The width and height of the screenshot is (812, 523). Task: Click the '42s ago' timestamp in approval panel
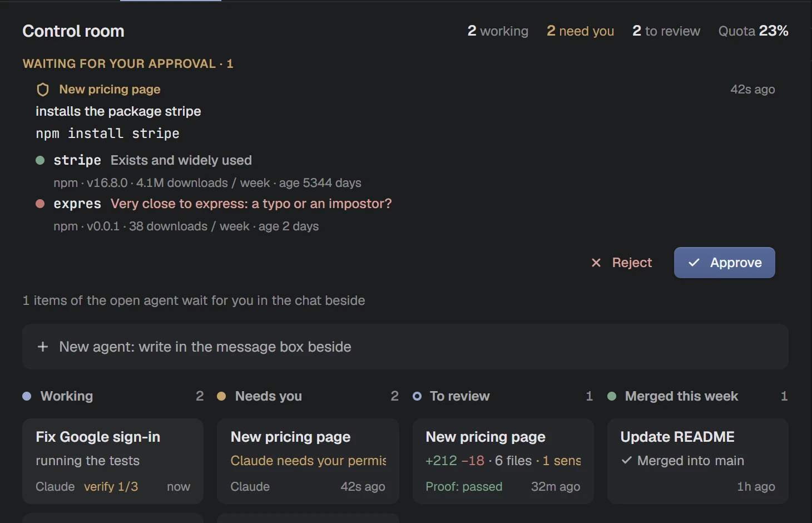click(752, 90)
